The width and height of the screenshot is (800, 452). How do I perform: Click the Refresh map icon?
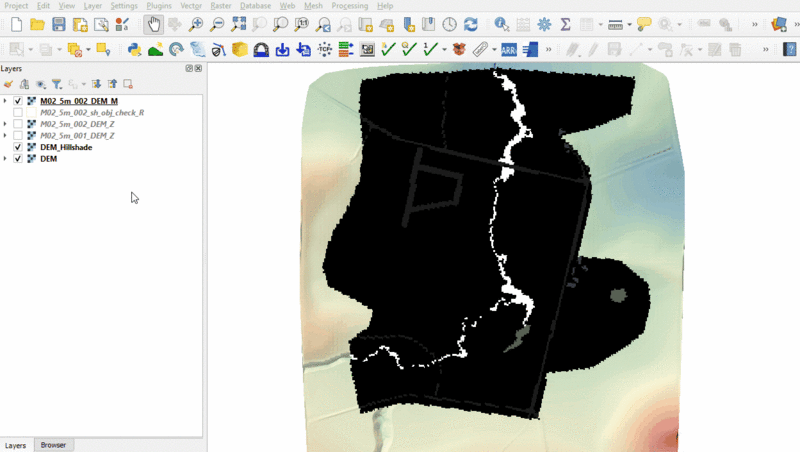(x=471, y=24)
